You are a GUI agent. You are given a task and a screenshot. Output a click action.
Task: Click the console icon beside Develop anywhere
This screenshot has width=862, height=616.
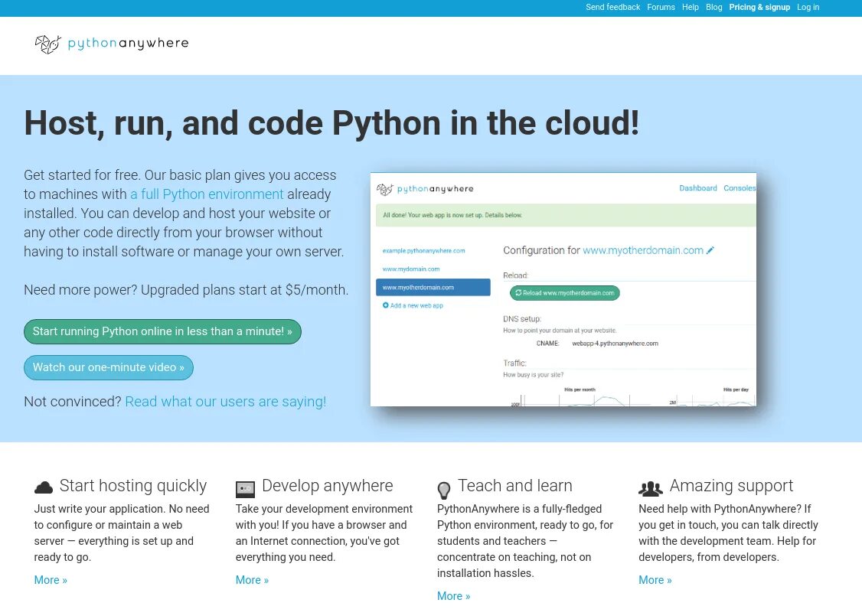[245, 488]
